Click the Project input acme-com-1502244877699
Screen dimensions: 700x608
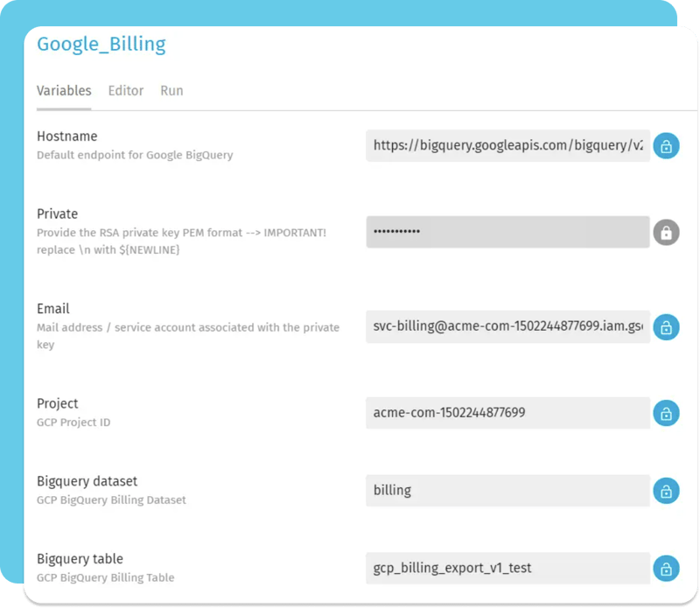(x=507, y=413)
